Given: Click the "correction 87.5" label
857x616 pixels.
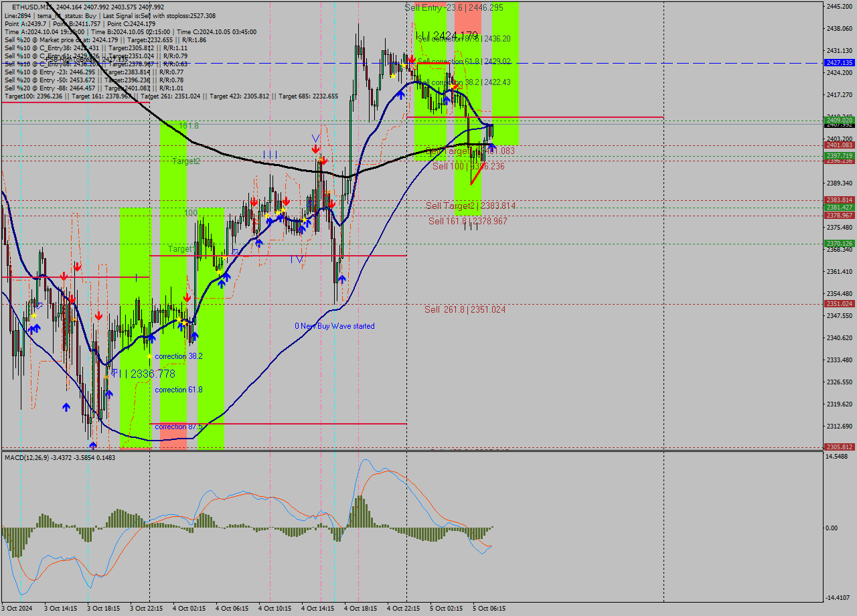Looking at the screenshot, I should [x=179, y=427].
